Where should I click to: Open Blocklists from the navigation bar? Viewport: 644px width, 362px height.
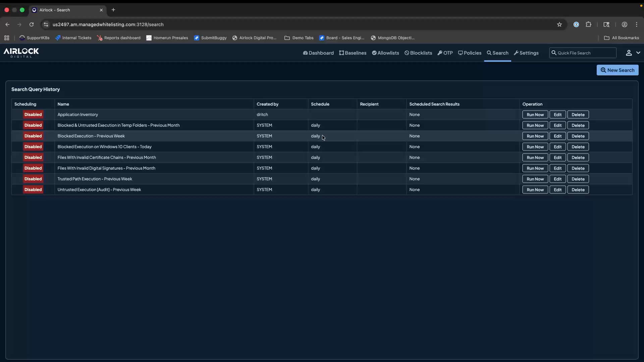pyautogui.click(x=418, y=53)
